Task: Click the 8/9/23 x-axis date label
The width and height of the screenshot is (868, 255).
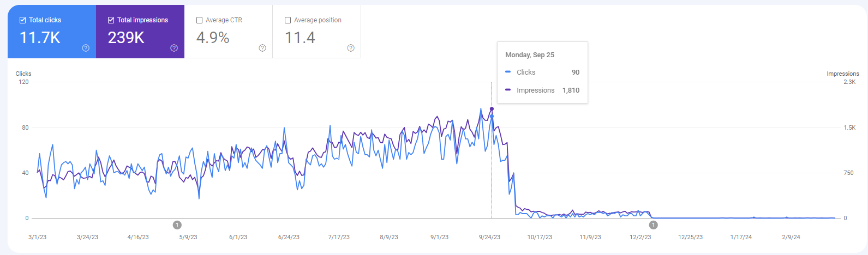Action: coord(389,238)
